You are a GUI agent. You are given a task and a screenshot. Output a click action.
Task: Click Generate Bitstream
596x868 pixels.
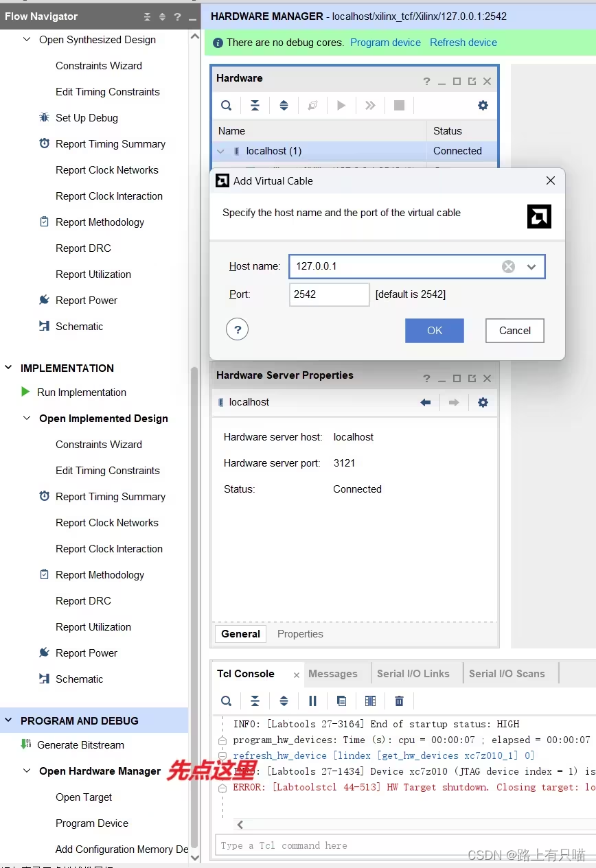click(80, 745)
